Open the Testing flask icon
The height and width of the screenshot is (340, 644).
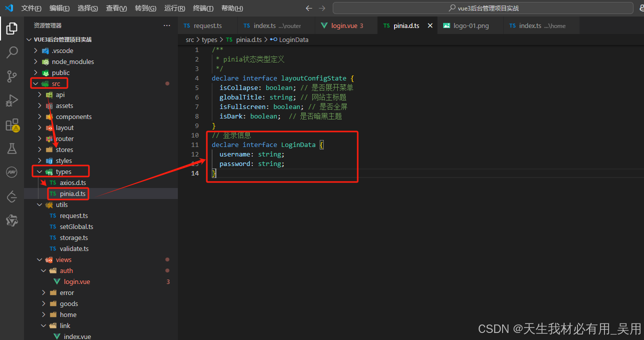[12, 148]
